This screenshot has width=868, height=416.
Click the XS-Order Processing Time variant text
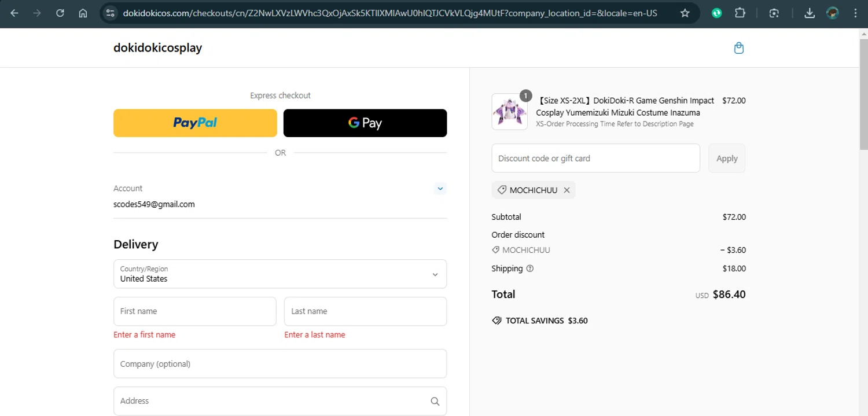point(615,124)
